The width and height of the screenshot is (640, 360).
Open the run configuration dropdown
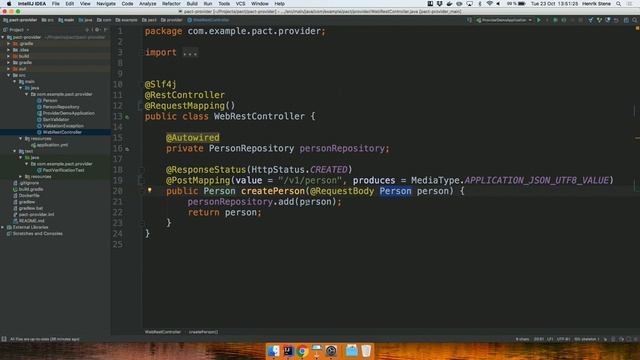504,20
